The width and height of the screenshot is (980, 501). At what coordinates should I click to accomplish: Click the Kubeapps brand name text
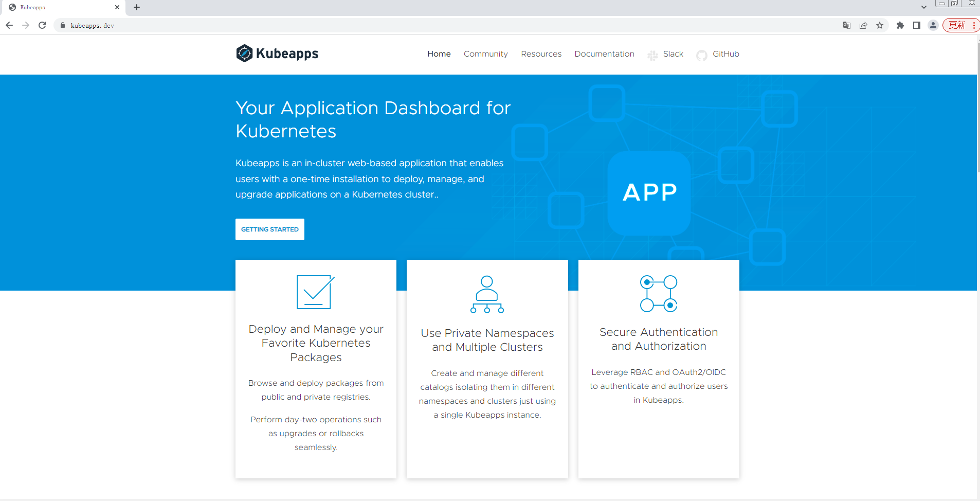click(x=287, y=54)
